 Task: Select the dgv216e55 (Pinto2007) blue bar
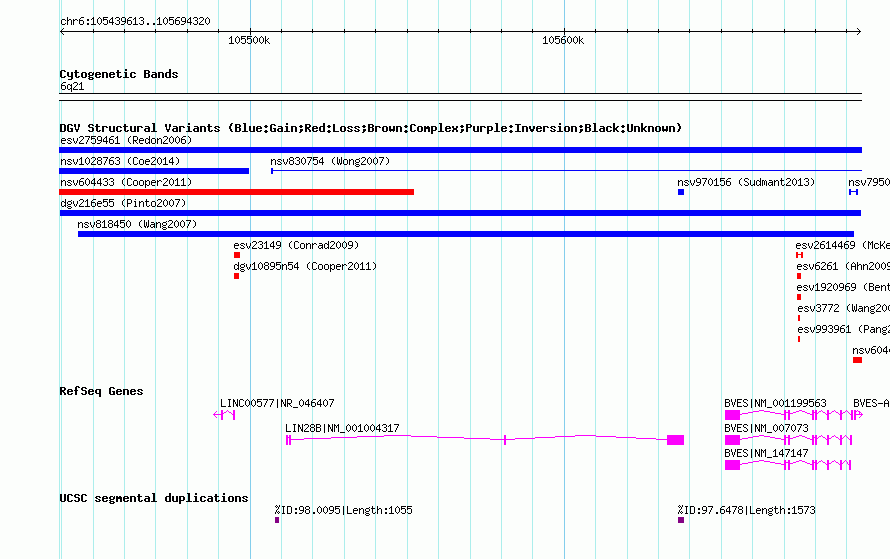[x=460, y=213]
